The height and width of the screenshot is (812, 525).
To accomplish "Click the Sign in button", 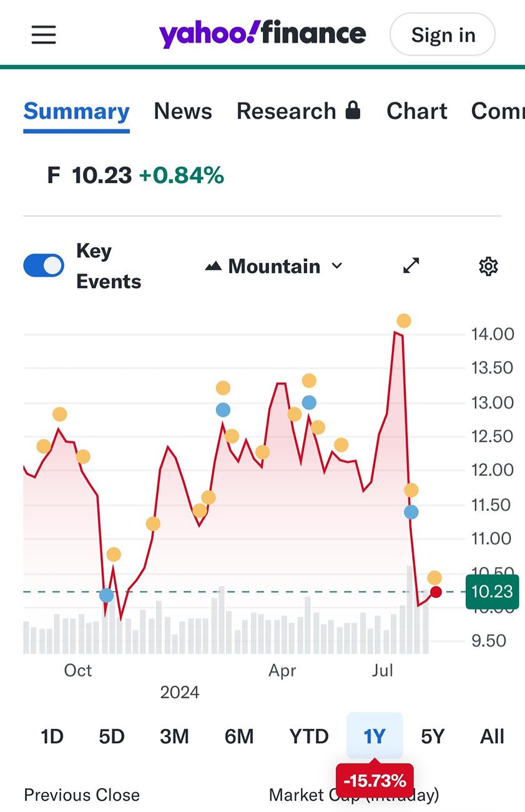I will [x=443, y=35].
